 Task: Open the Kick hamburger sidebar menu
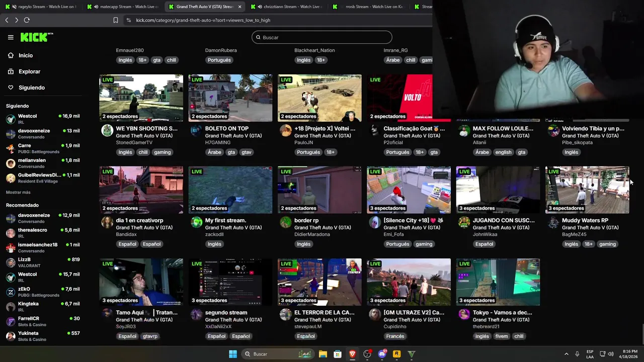(x=11, y=37)
